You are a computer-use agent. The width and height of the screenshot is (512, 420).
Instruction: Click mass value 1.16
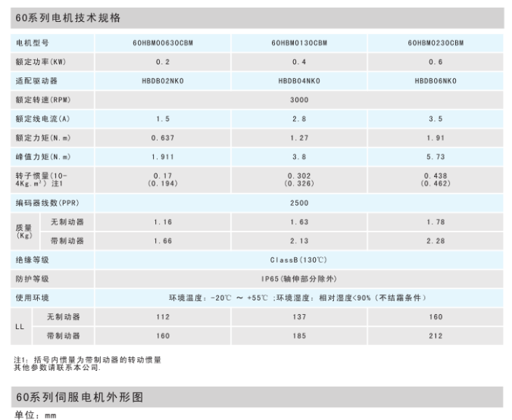pyautogui.click(x=163, y=222)
